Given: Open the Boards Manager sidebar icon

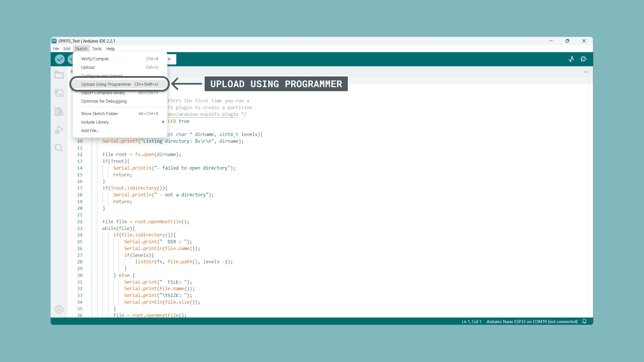Looking at the screenshot, I should (x=59, y=93).
